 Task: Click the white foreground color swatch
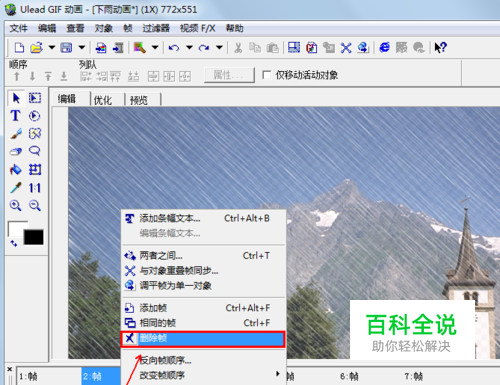[15, 228]
